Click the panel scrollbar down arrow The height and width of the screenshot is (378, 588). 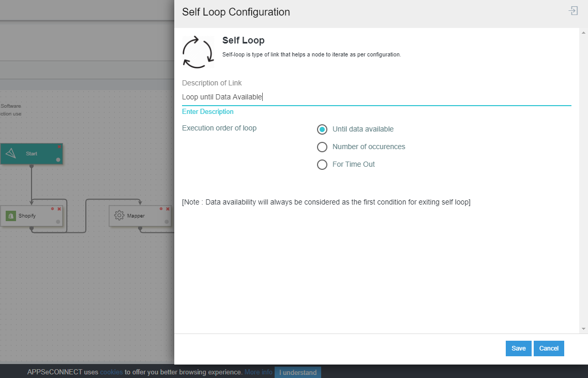[x=583, y=329]
